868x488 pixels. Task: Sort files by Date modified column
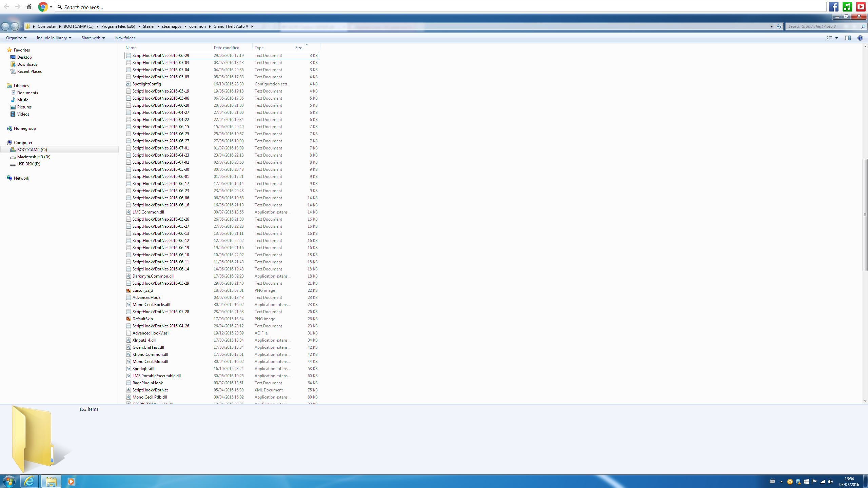coord(226,48)
